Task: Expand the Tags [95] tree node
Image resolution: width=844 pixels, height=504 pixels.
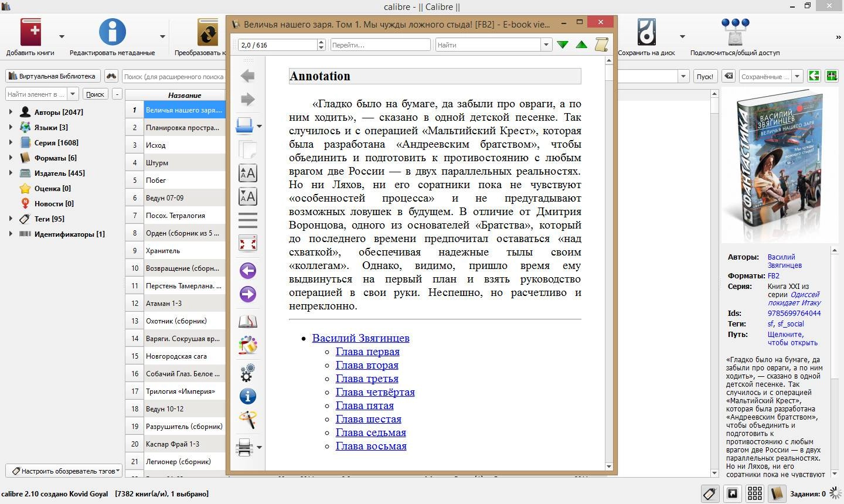Action: (x=11, y=219)
